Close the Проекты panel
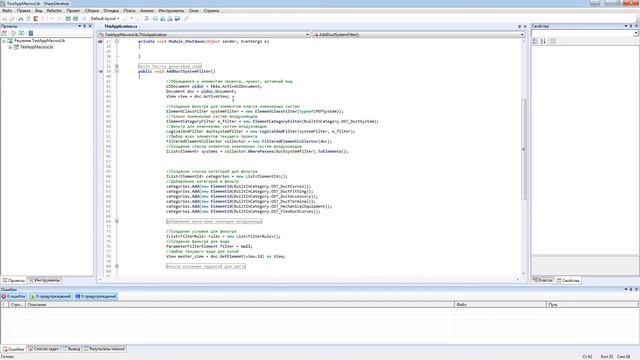Image resolution: width=640 pixels, height=360 pixels. (90, 26)
